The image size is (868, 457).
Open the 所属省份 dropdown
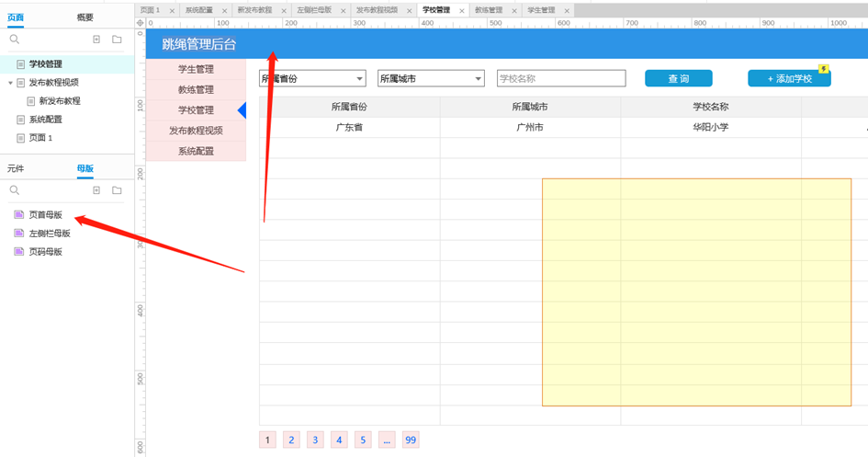312,79
